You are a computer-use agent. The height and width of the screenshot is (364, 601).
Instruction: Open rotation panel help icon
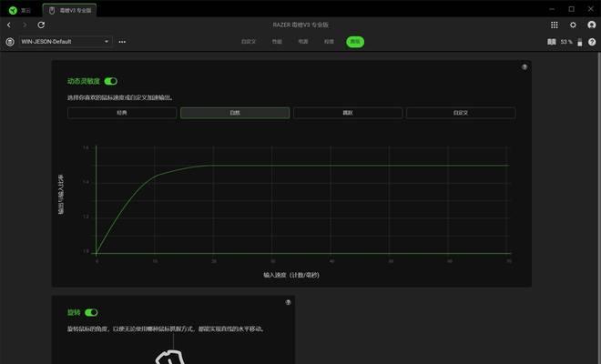(288, 302)
